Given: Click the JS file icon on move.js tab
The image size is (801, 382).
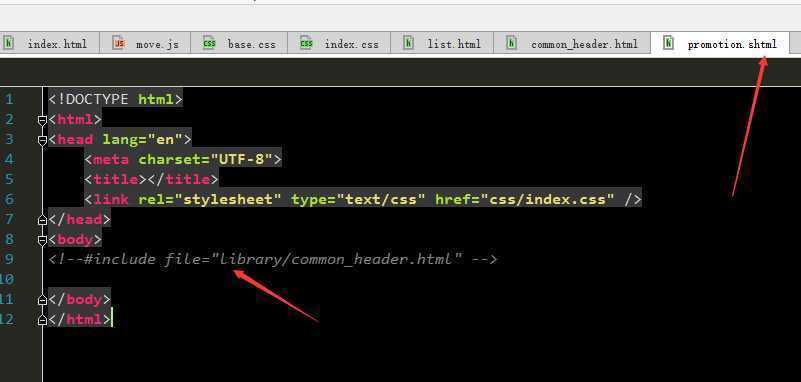Looking at the screenshot, I should point(119,43).
